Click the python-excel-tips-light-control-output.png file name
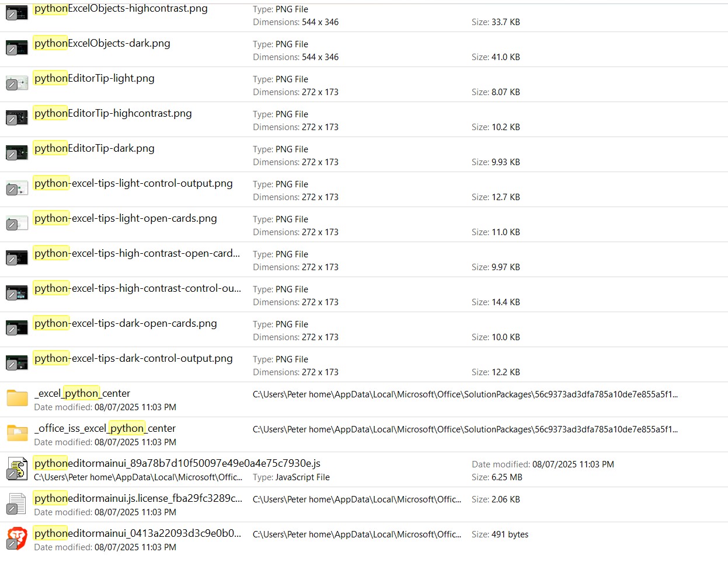 pos(133,183)
